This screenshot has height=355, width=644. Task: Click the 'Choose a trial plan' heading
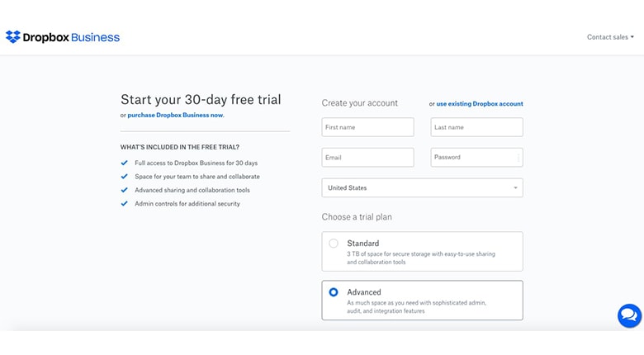click(357, 217)
